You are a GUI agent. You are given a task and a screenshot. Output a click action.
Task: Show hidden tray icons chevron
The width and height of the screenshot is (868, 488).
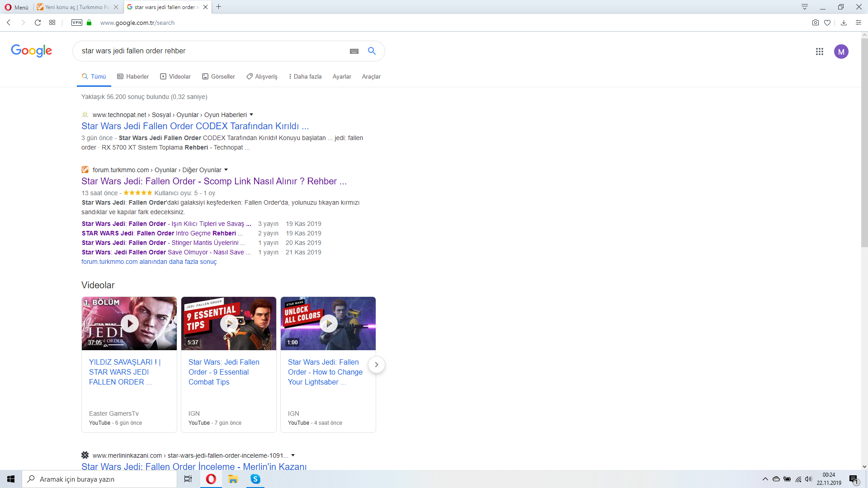tap(765, 479)
